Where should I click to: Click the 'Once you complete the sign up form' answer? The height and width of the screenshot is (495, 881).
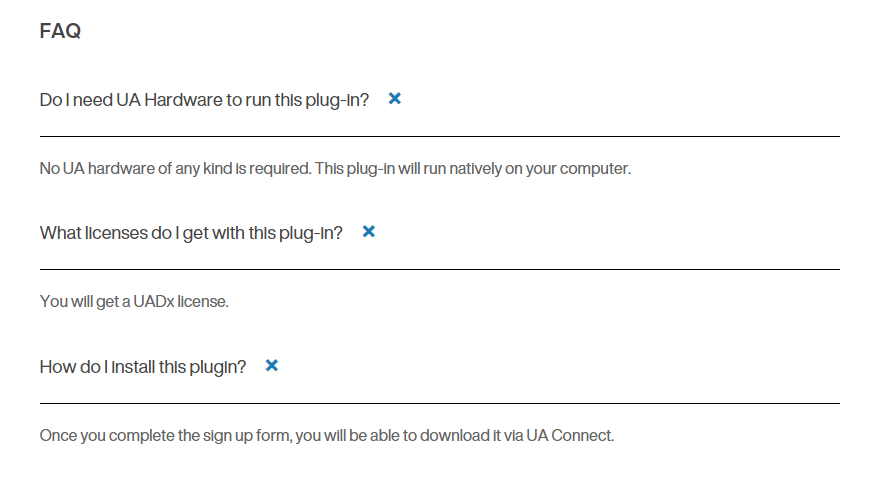point(327,435)
